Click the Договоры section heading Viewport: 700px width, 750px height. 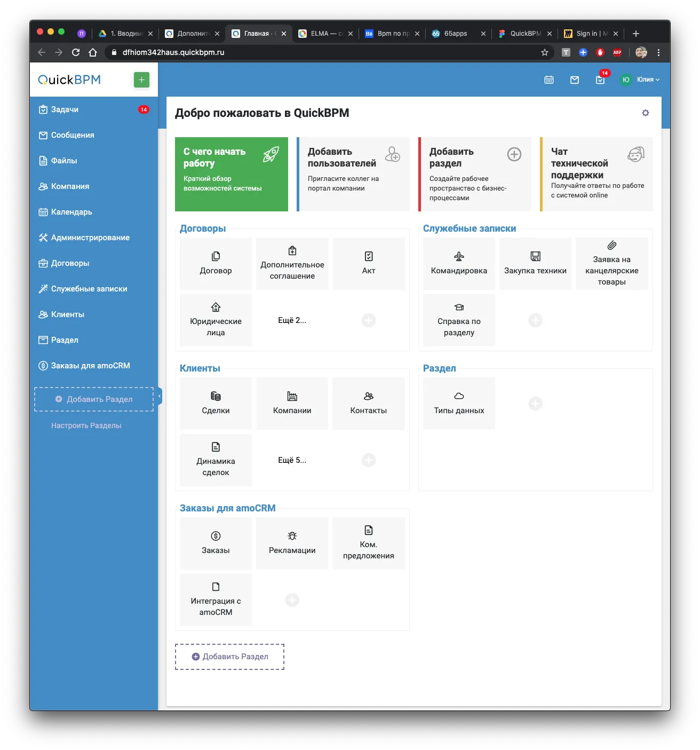203,228
